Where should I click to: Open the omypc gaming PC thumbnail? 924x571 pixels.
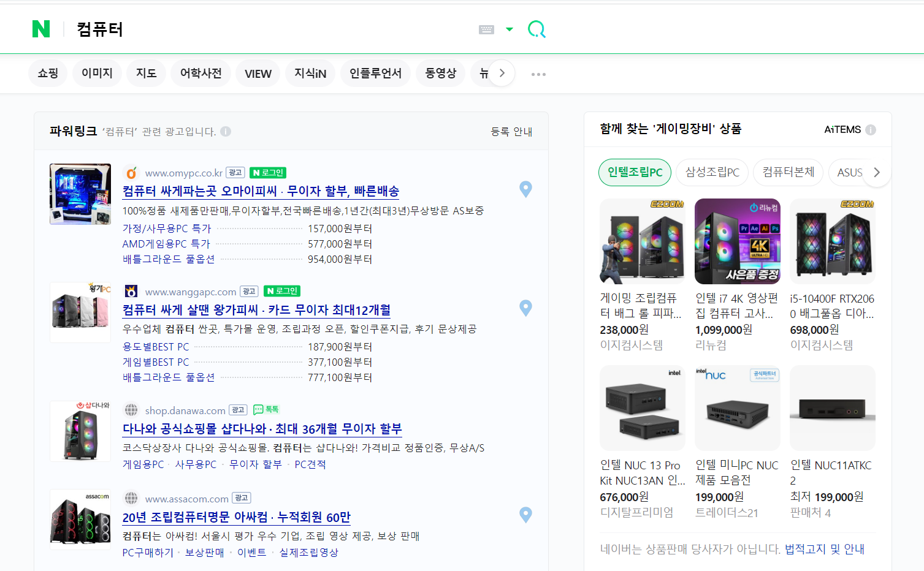pyautogui.click(x=80, y=194)
